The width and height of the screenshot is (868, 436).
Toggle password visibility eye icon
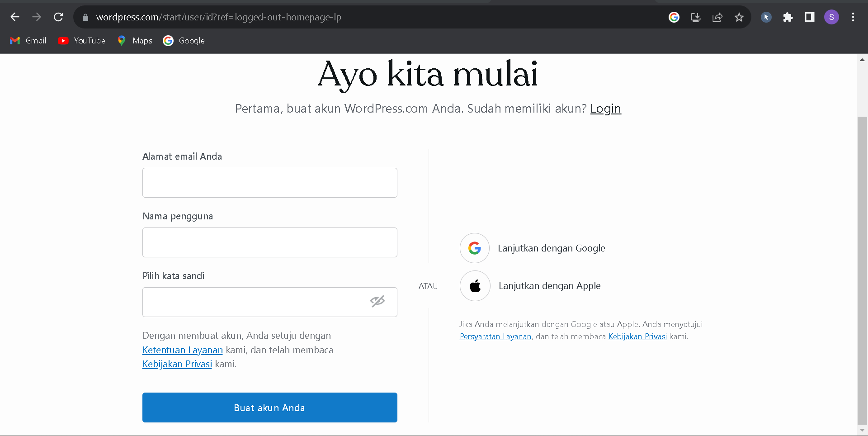click(377, 301)
